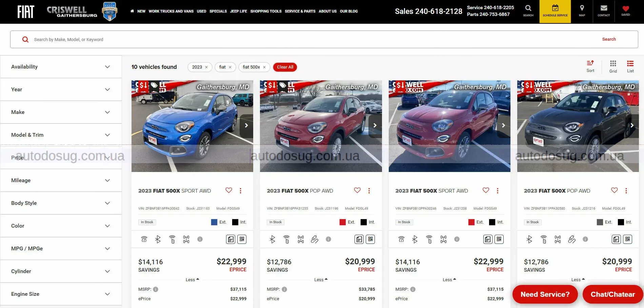Image resolution: width=644 pixels, height=308 pixels.
Task: Favorite the gray 500X Pop AWD
Action: 614,190
